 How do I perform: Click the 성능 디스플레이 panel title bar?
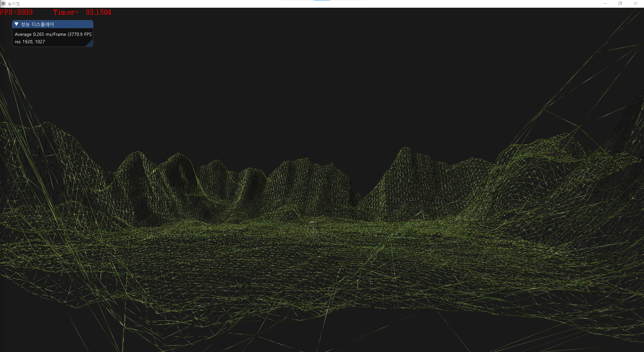tap(53, 24)
